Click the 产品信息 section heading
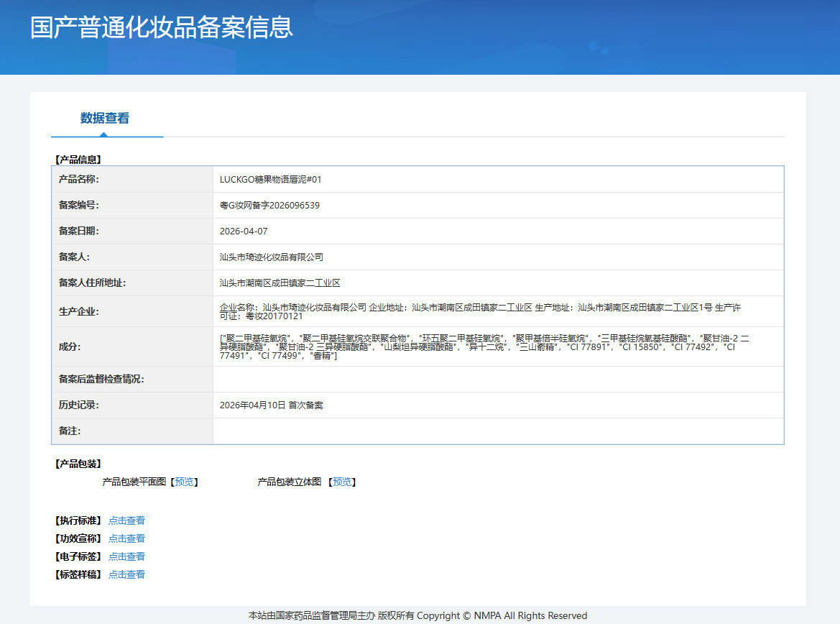Screen dimensions: 840x624 pyautogui.click(x=78, y=160)
